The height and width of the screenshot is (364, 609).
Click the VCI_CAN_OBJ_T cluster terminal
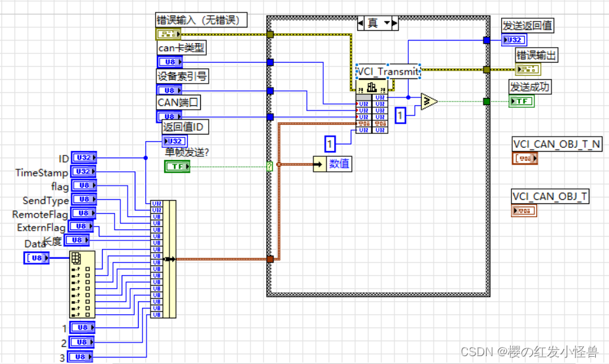524,210
